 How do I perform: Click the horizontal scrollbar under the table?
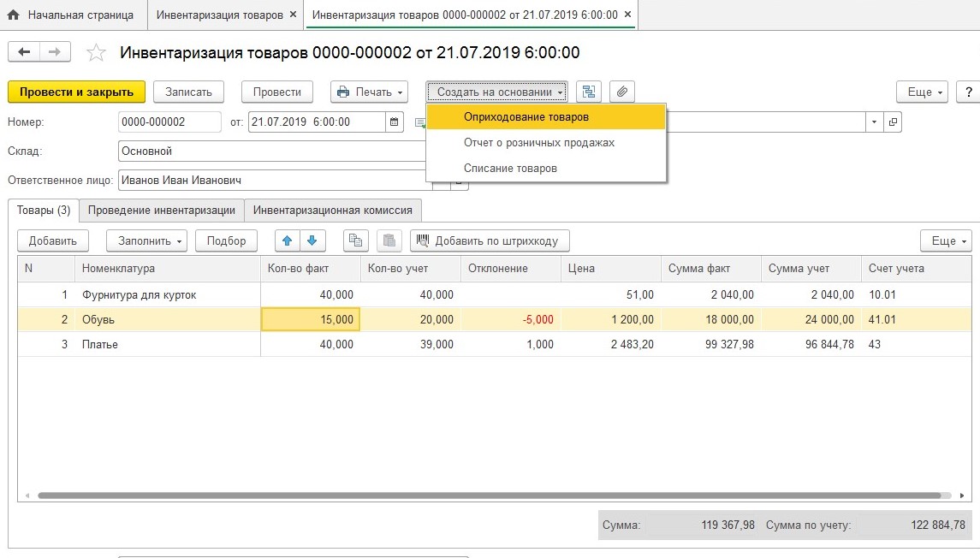tap(493, 496)
